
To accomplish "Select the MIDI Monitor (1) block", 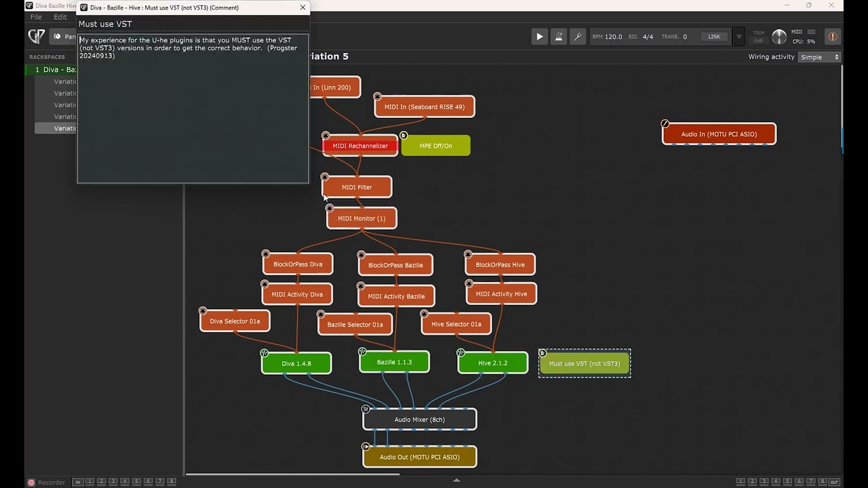I will click(361, 218).
